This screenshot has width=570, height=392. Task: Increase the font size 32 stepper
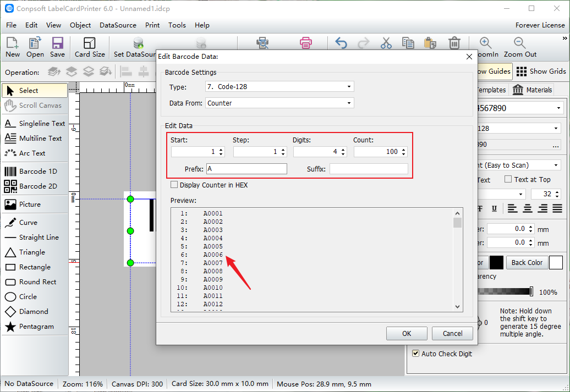tap(557, 192)
